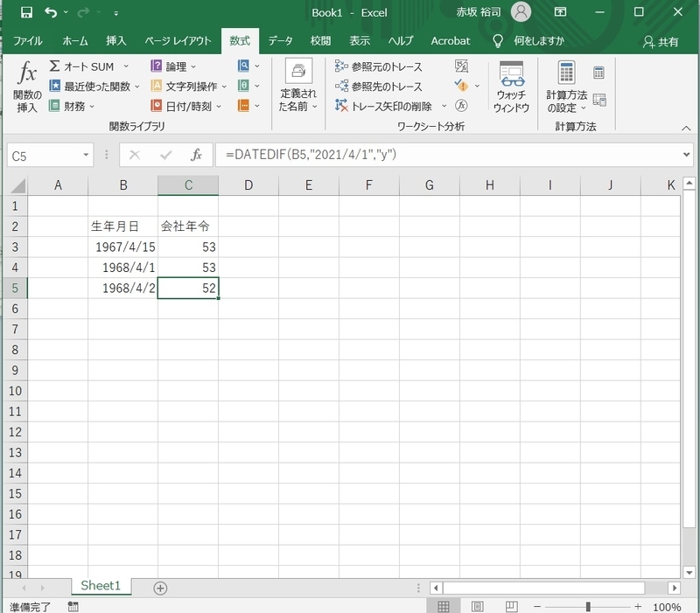
Task: Click the 共有 share button
Action: tap(661, 42)
